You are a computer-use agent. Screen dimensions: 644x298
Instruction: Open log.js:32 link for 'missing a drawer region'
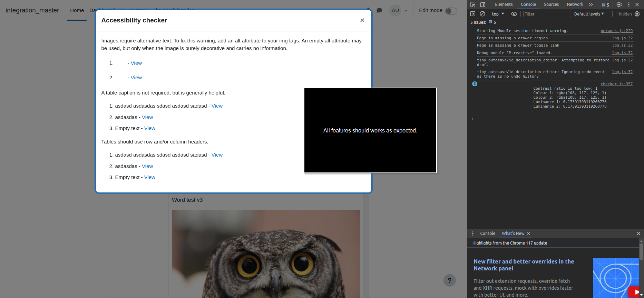coord(622,38)
